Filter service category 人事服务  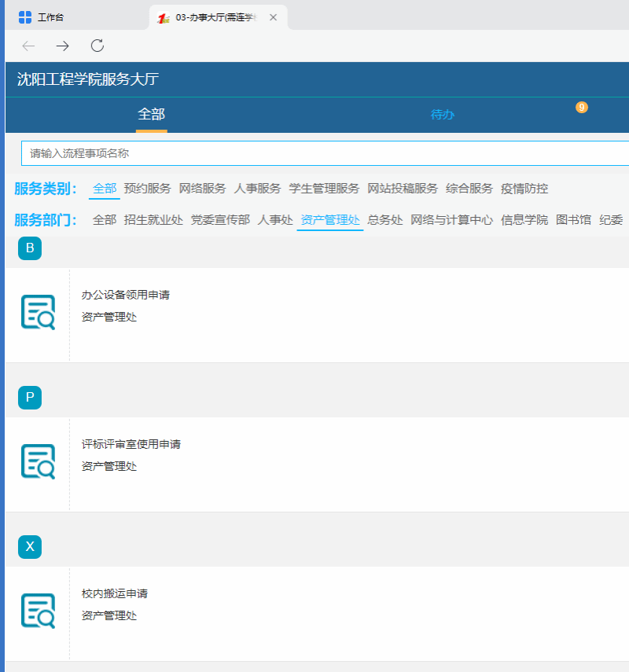click(x=257, y=189)
